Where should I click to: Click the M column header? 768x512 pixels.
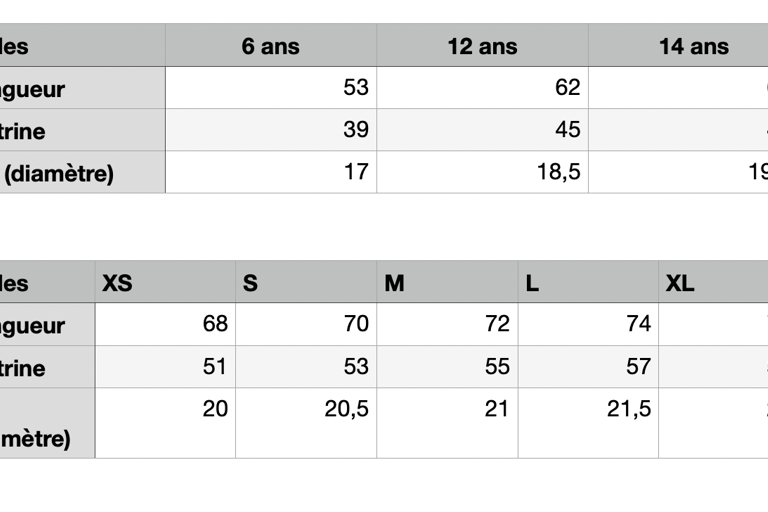tap(447, 282)
